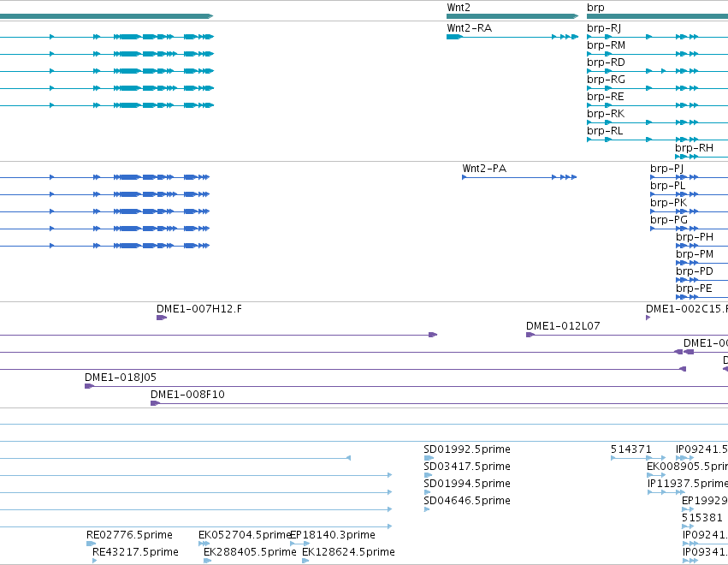The height and width of the screenshot is (565, 728).
Task: Click the EK128624.5prime arrow glyph
Action: (x=305, y=561)
